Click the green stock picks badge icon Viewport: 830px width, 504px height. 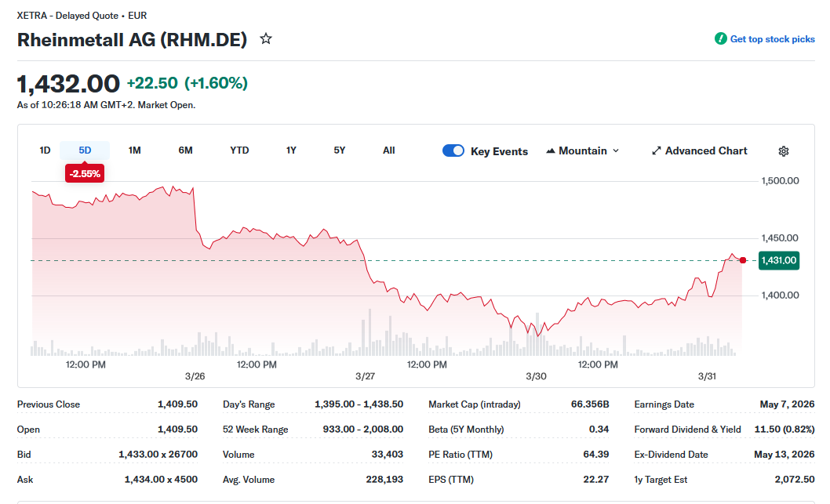click(x=720, y=38)
